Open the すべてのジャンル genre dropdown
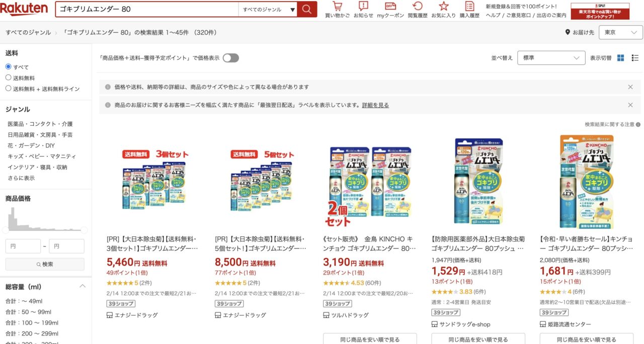 pyautogui.click(x=268, y=9)
